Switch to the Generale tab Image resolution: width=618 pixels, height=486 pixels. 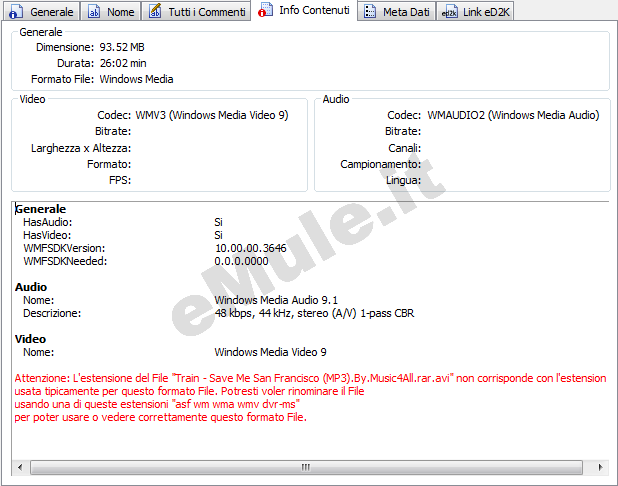pyautogui.click(x=41, y=11)
